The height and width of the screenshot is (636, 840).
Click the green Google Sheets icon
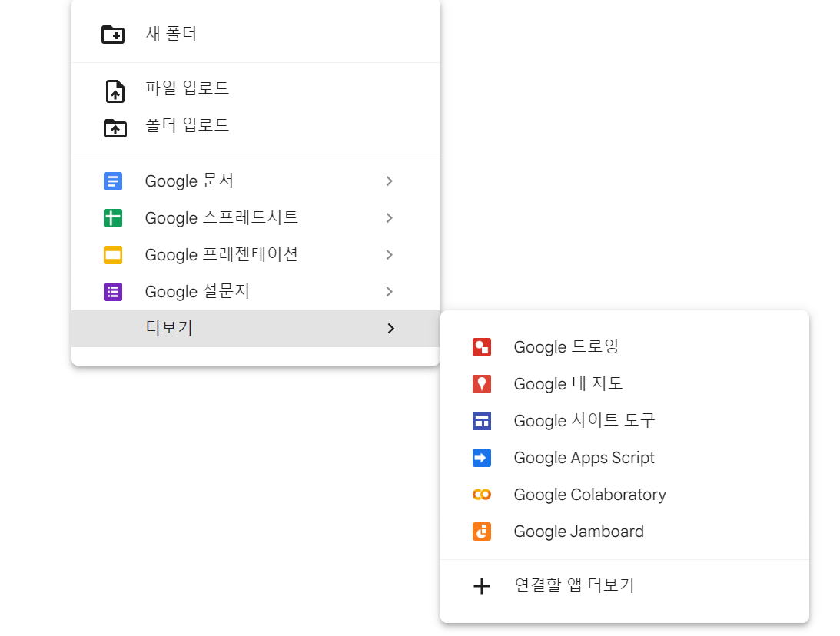(113, 218)
